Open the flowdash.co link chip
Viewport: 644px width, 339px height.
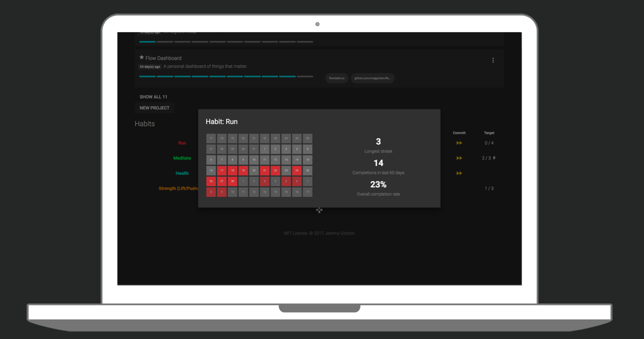coord(337,78)
